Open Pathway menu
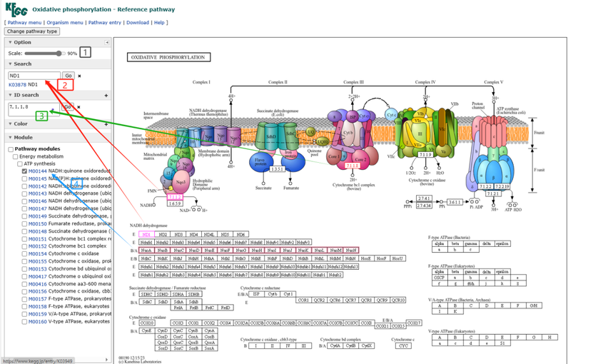The width and height of the screenshot is (613, 364). click(x=25, y=23)
